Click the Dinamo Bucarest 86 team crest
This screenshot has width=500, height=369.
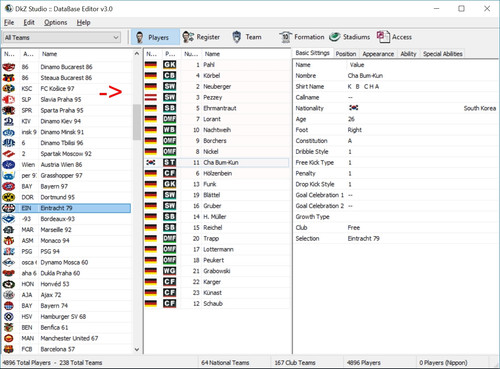point(9,67)
